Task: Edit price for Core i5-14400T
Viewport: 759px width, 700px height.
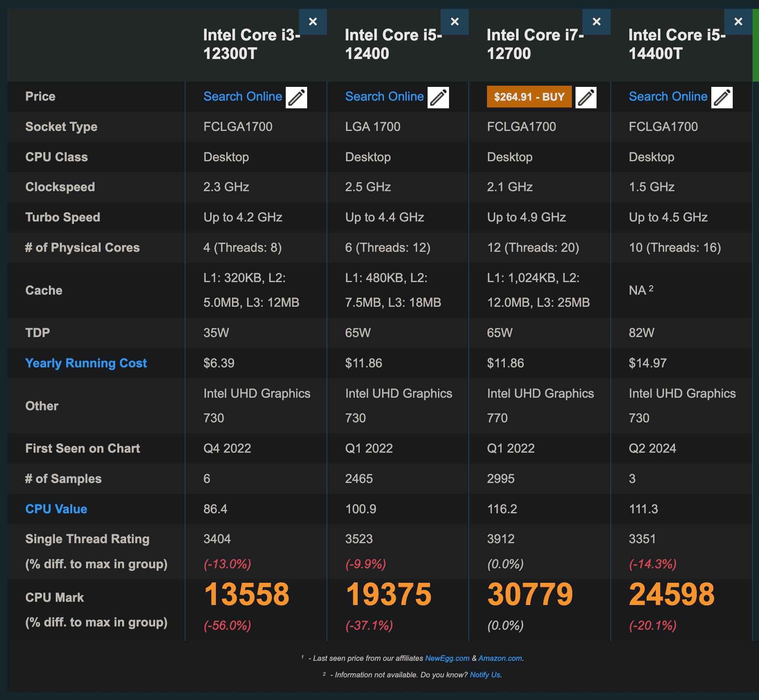Action: pos(722,97)
